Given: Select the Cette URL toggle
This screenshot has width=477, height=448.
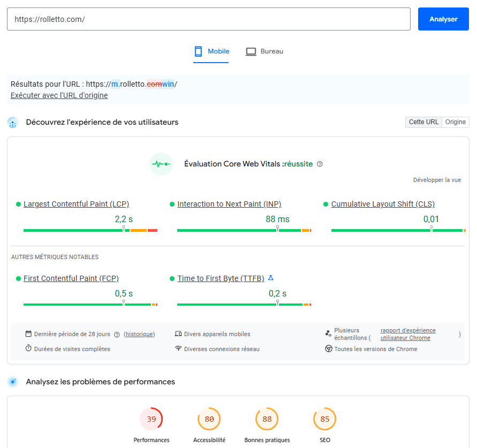Looking at the screenshot, I should pyautogui.click(x=423, y=122).
